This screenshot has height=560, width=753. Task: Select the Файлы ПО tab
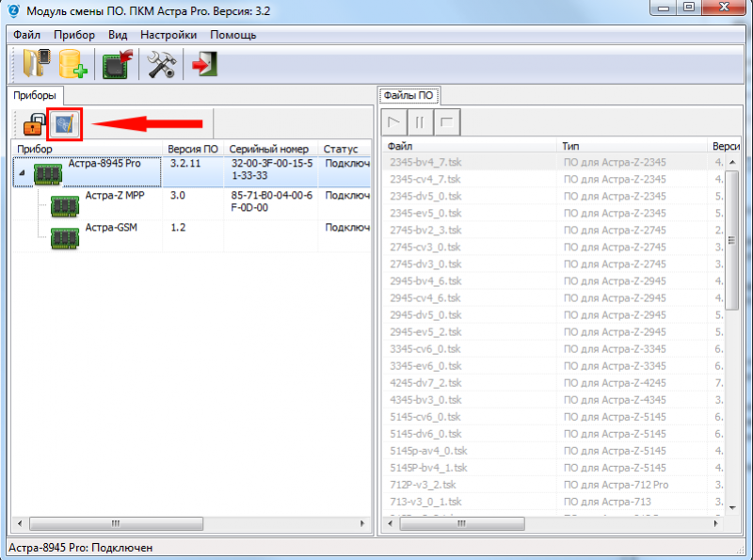tap(409, 96)
